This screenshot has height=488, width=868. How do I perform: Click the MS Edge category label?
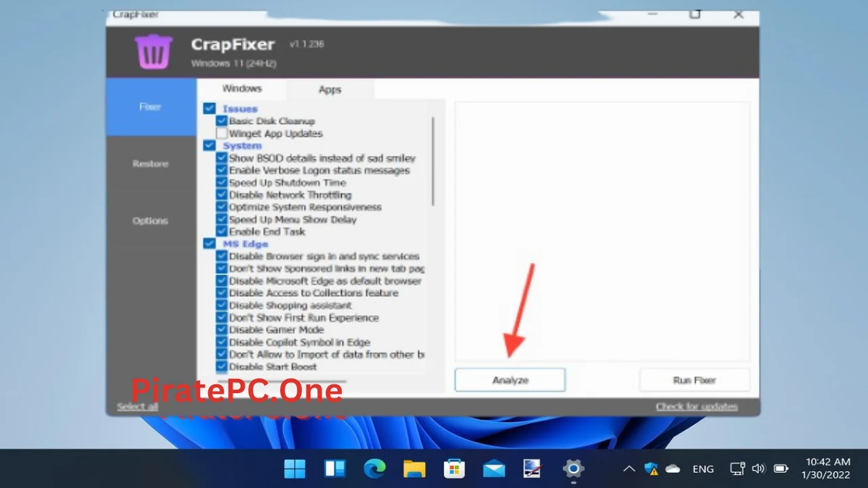pos(245,243)
